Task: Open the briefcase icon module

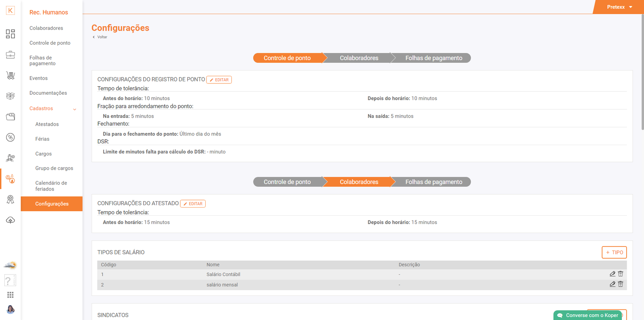Action: (10, 55)
